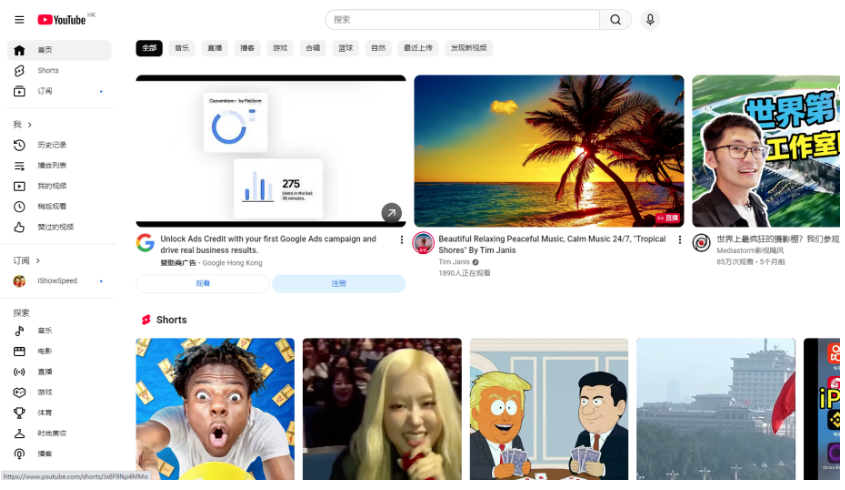Image resolution: width=845 pixels, height=490 pixels.
Task: Open the Short with blonde woman
Action: click(x=382, y=409)
